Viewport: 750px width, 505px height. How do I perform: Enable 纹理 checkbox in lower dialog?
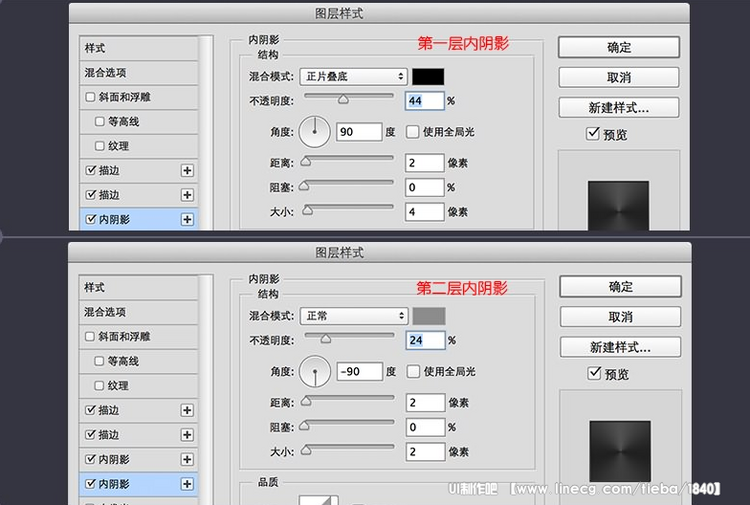(99, 385)
